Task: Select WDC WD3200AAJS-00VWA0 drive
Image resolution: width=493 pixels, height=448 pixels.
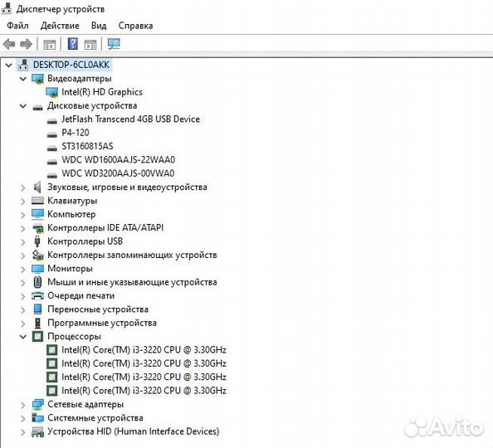Action: tap(118, 173)
